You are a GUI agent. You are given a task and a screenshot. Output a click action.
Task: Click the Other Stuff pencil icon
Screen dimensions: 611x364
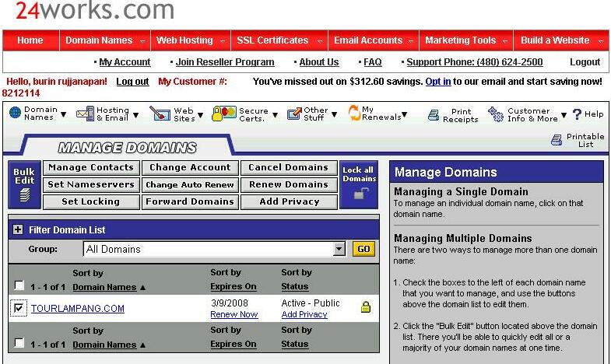click(x=294, y=114)
